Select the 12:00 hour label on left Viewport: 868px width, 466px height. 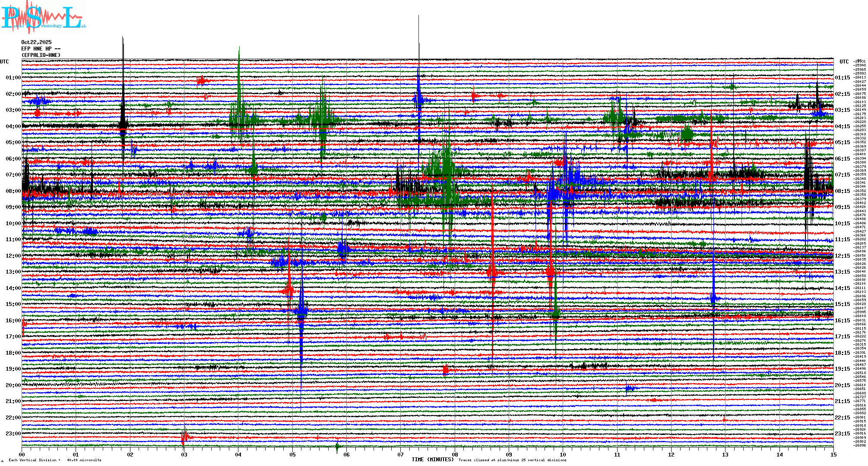13,256
